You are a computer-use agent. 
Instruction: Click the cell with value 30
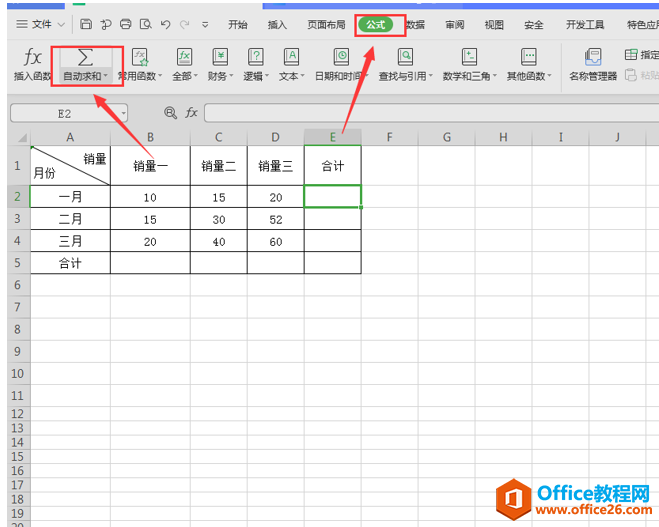coord(219,219)
